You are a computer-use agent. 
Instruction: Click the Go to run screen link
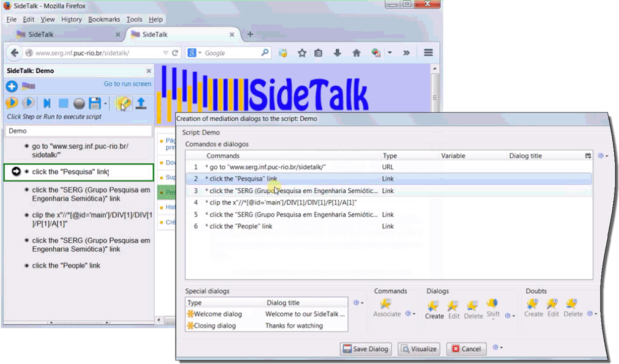coord(127,84)
